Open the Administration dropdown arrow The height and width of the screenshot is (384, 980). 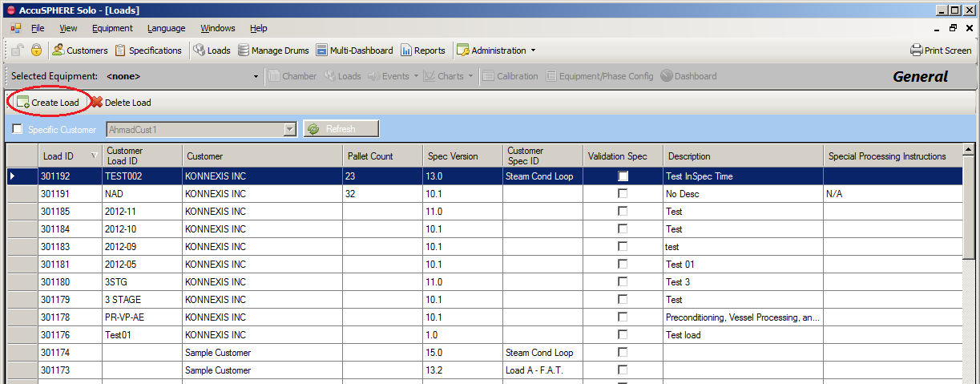(534, 51)
